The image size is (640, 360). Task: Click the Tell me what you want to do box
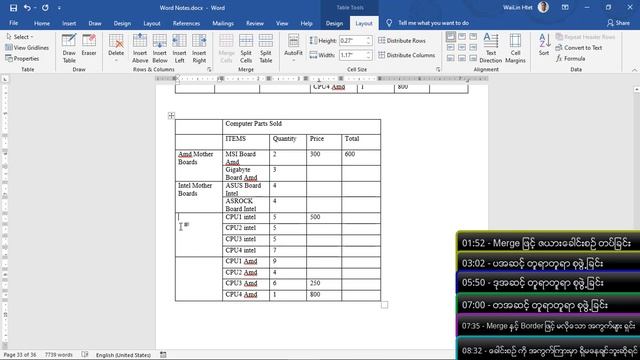[x=433, y=23]
